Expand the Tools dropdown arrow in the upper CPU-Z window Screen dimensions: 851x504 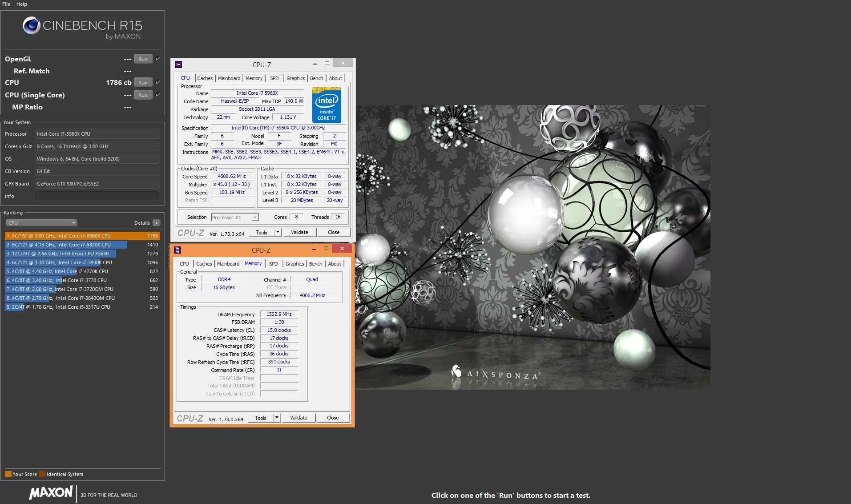278,232
